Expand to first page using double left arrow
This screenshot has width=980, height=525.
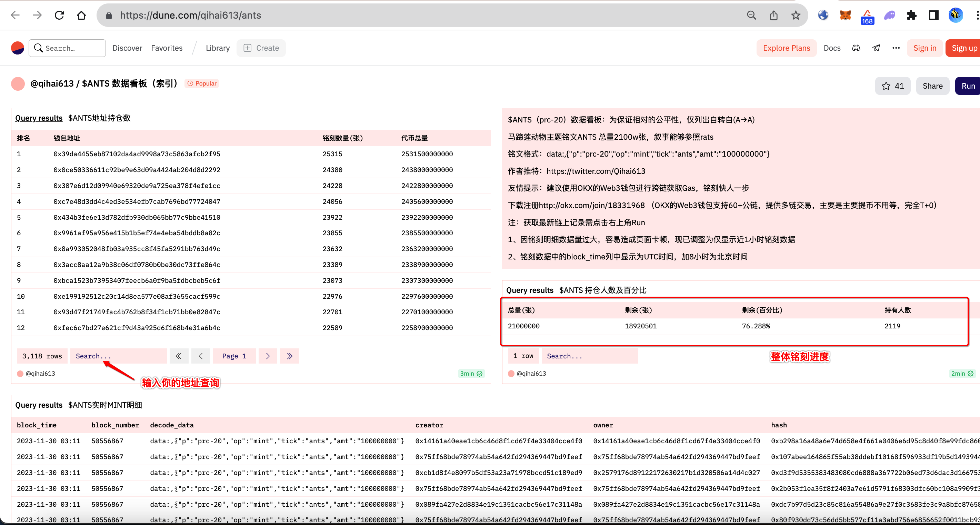[x=179, y=356]
